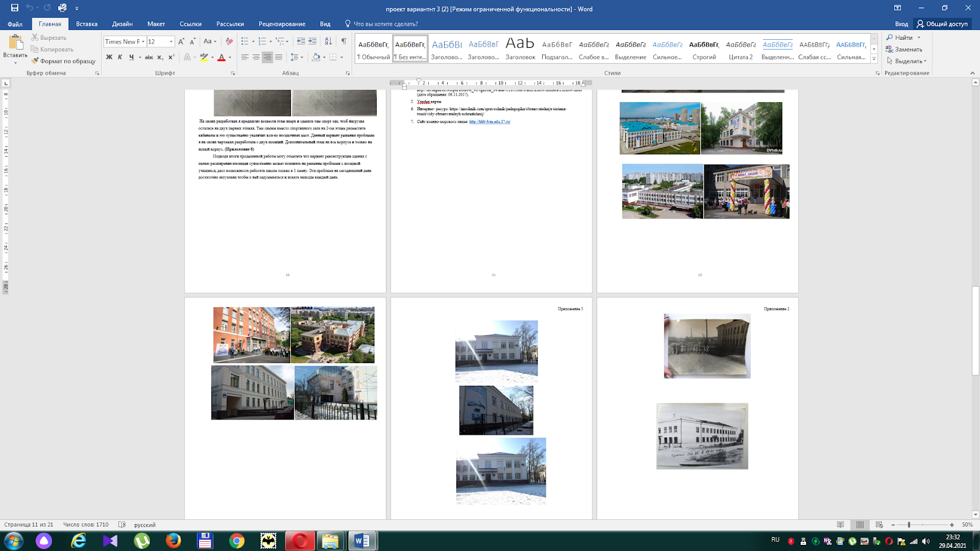Open Google Chrome from taskbar
Screen dimensions: 980x551
click(236, 541)
